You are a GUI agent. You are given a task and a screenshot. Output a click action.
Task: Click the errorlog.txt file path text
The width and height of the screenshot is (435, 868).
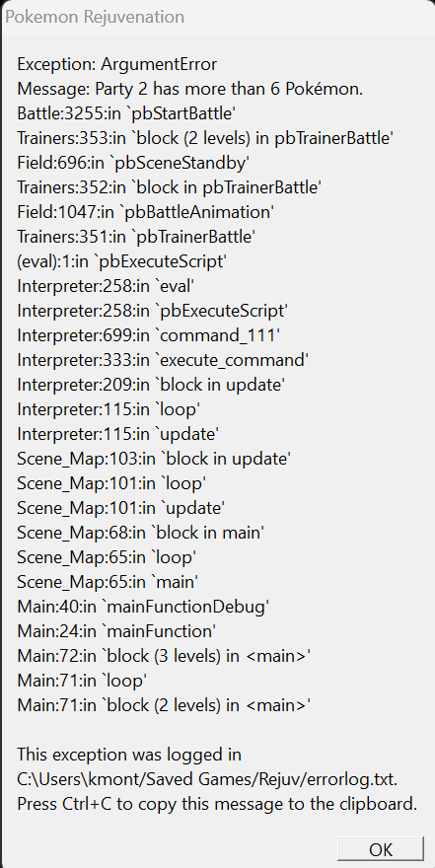click(x=207, y=779)
